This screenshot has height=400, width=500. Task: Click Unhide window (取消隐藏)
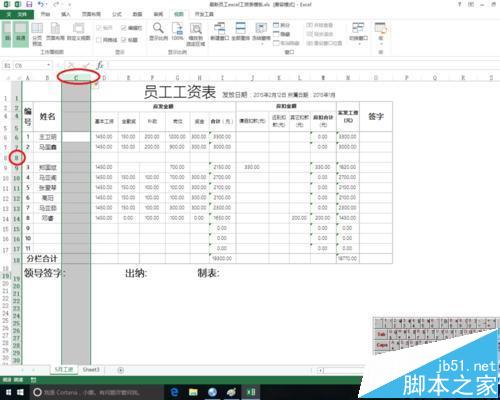tap(286, 43)
